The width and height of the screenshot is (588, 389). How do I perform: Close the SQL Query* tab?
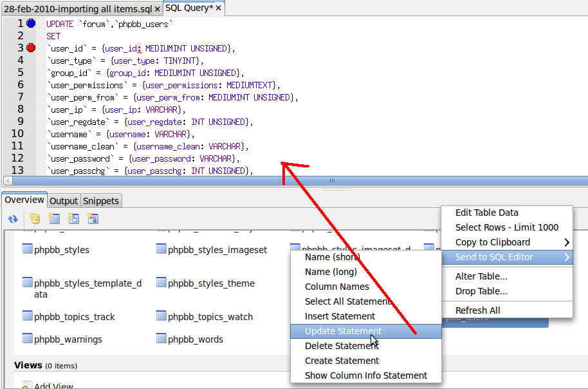coord(219,8)
